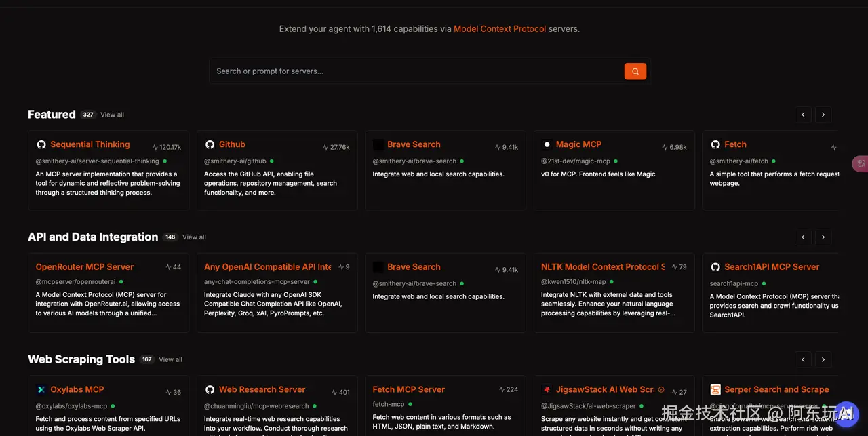Click the usage-count icon next to 120.17k
This screenshot has width=868, height=436.
(155, 147)
